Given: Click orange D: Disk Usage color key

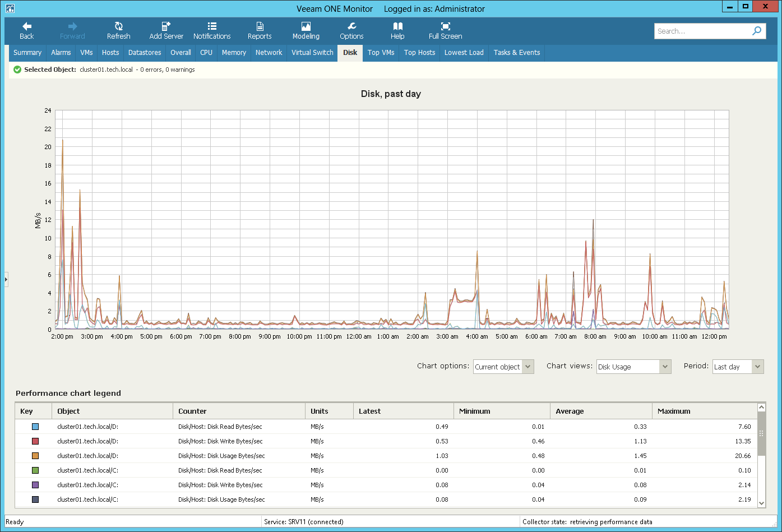Looking at the screenshot, I should tap(35, 456).
